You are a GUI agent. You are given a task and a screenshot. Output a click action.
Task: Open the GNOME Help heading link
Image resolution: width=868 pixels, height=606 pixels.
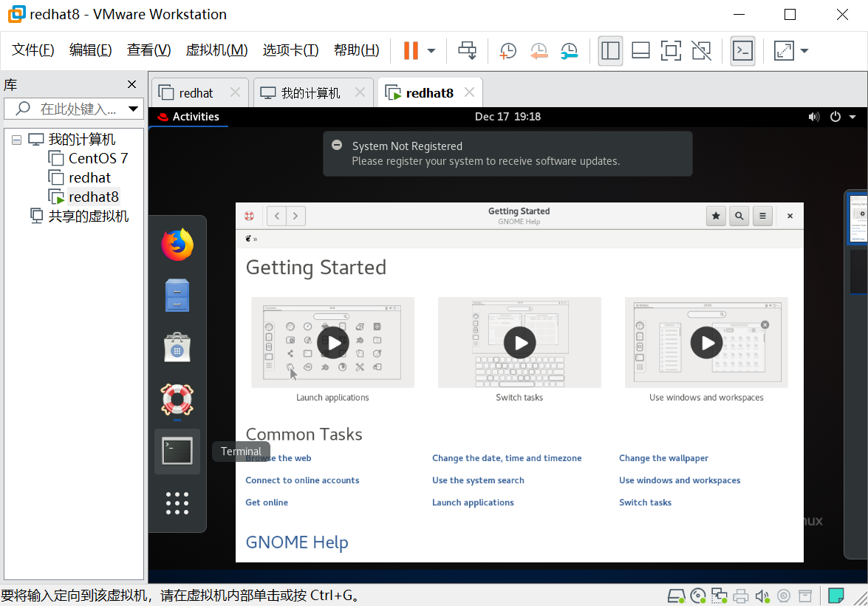[x=297, y=542]
